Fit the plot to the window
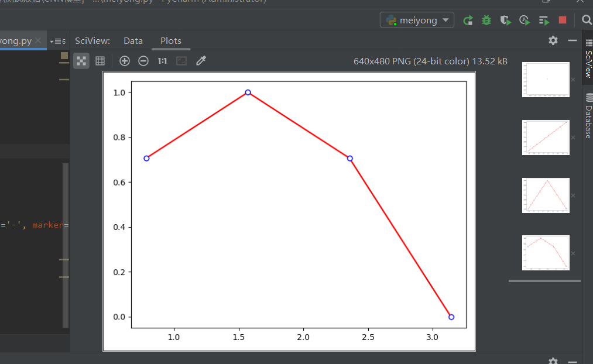Image resolution: width=593 pixels, height=364 pixels. (x=180, y=60)
